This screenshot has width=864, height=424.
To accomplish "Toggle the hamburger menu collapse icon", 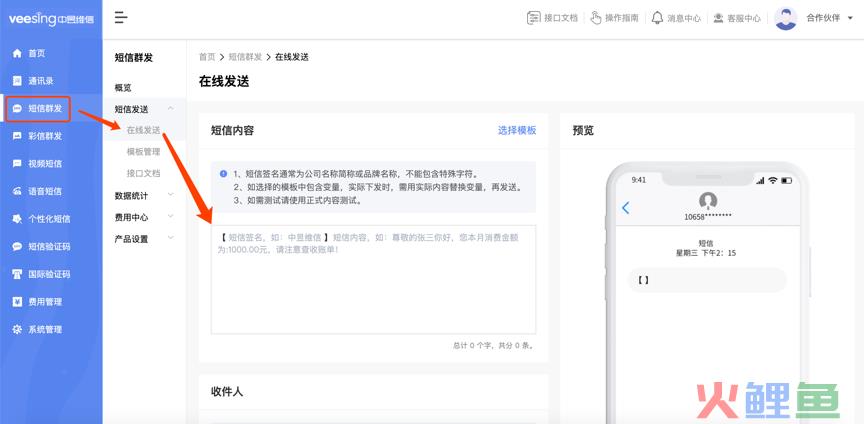I will tap(121, 18).
